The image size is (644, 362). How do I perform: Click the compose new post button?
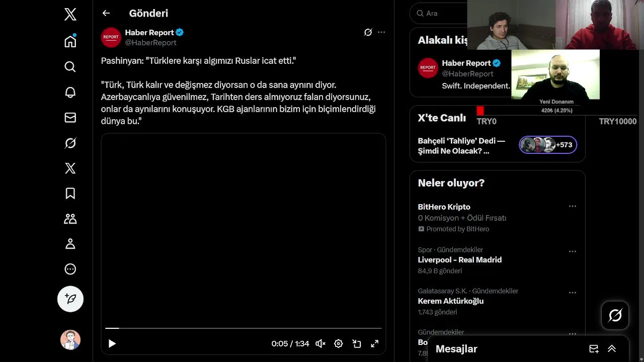[70, 299]
